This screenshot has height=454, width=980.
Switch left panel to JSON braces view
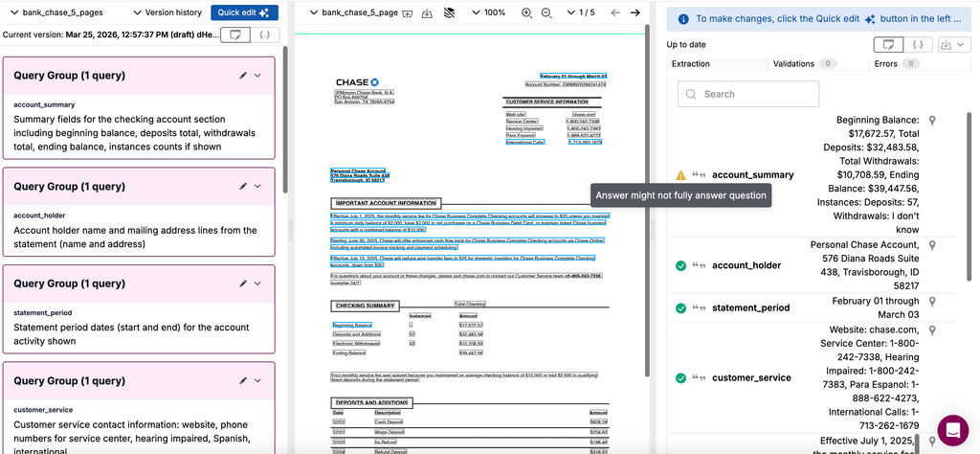(x=265, y=35)
